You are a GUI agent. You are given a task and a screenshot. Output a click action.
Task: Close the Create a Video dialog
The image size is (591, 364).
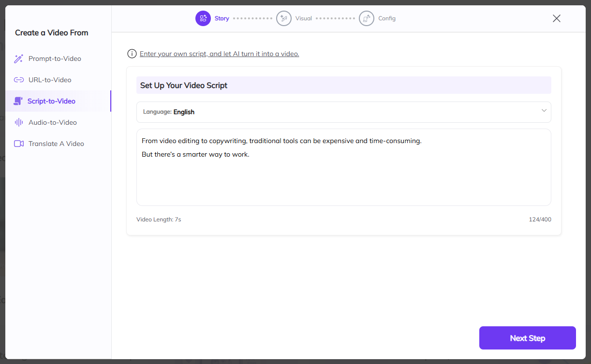click(x=557, y=18)
